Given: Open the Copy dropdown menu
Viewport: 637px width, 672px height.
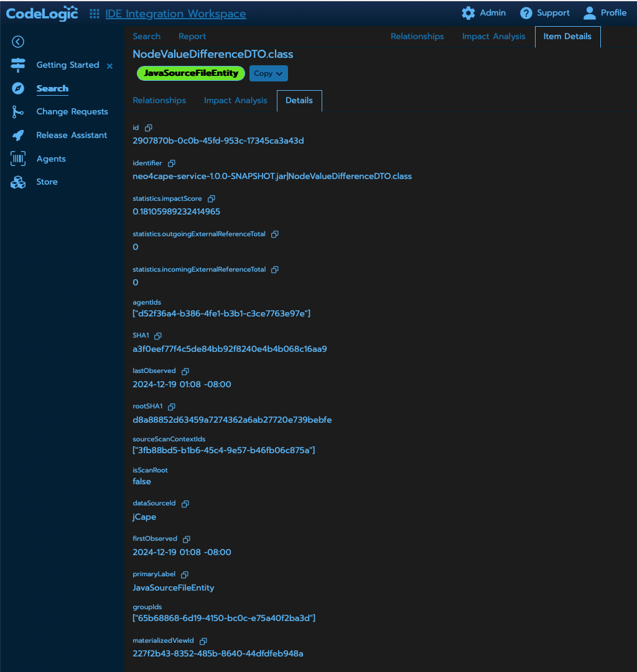Looking at the screenshot, I should (268, 73).
